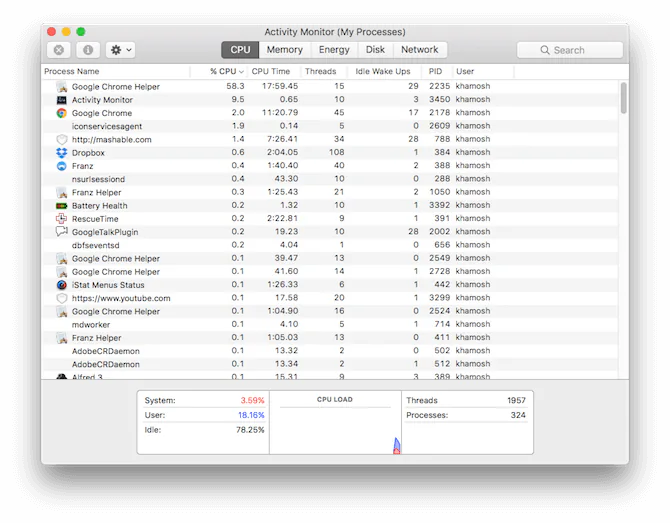Click the http://mashable.com process name
This screenshot has height=523, width=670.
coord(112,140)
